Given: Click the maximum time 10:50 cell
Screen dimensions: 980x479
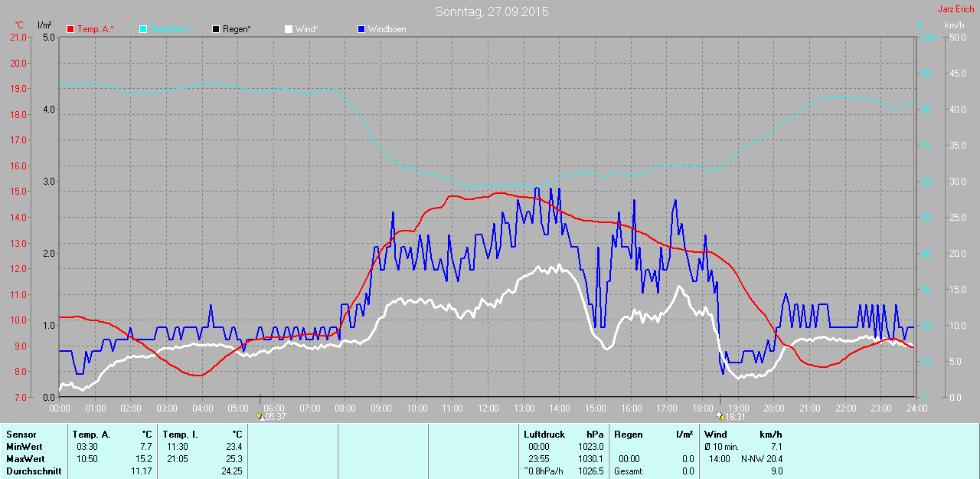Looking at the screenshot, I should 87,458.
